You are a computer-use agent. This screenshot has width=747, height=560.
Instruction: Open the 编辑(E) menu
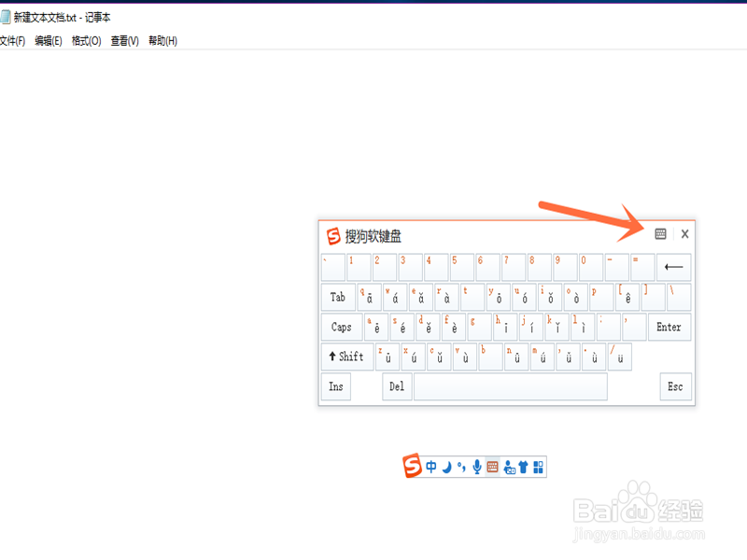pyautogui.click(x=49, y=41)
